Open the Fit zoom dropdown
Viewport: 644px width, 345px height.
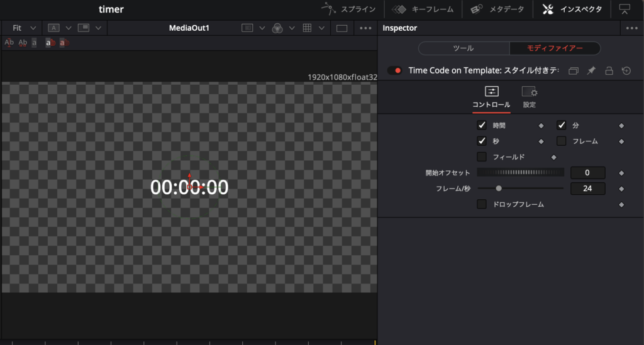(25, 28)
